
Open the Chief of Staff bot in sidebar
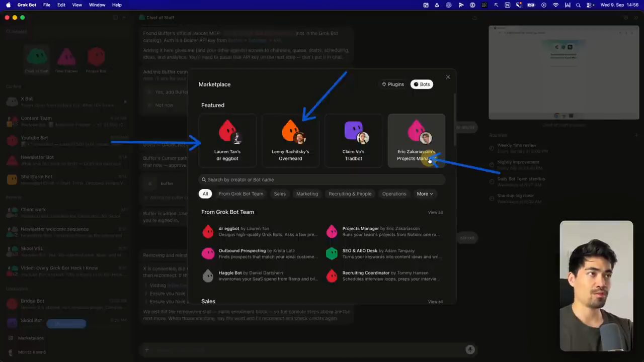37,60
